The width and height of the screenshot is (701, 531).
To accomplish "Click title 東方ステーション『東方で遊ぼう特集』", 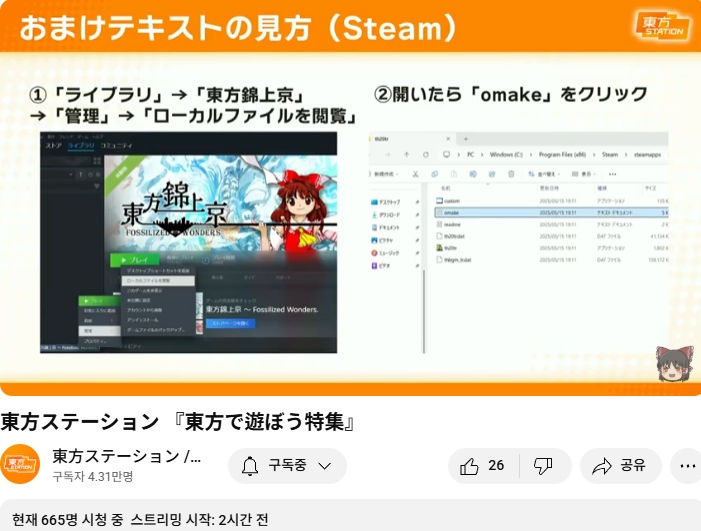I will click(177, 422).
